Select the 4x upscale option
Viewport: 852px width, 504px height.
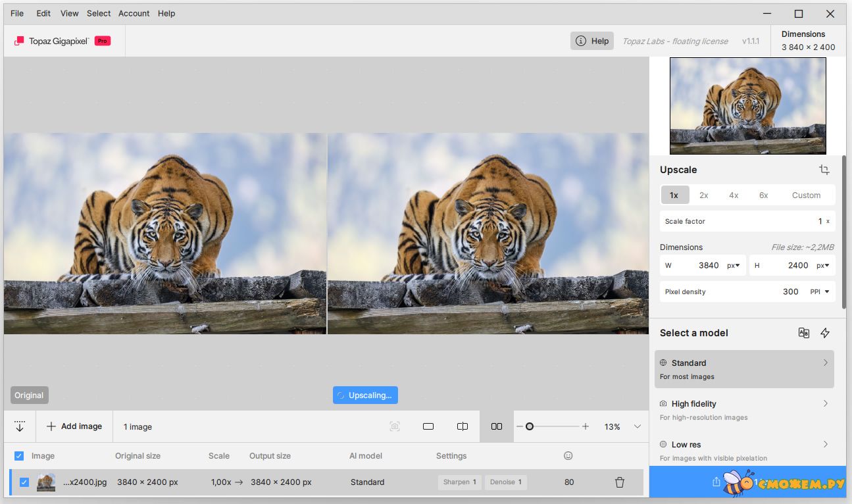tap(734, 195)
